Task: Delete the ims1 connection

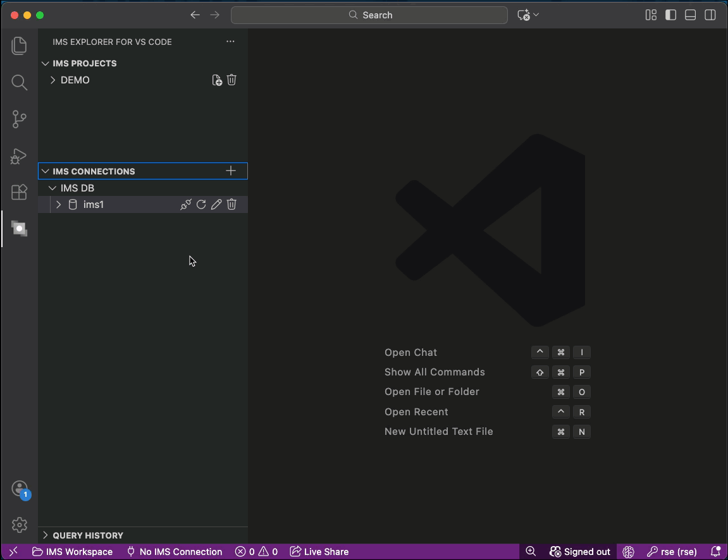Action: pyautogui.click(x=231, y=204)
